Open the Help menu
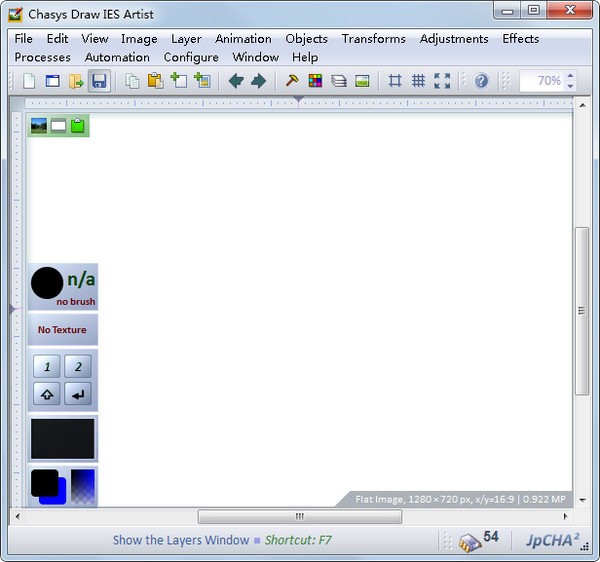 point(305,57)
